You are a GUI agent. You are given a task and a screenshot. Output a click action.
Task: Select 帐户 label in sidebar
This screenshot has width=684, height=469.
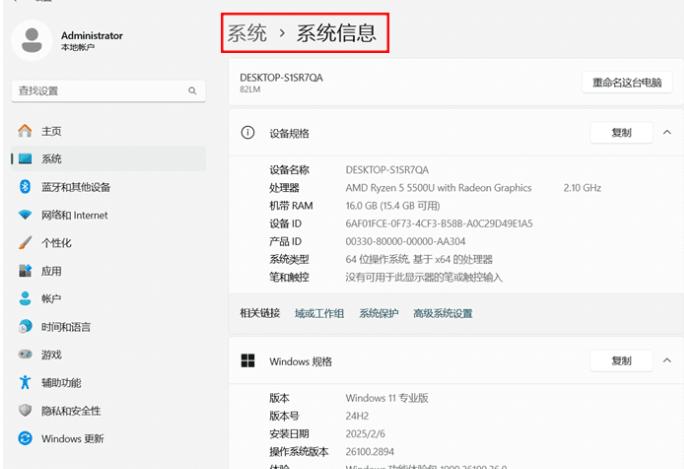tap(51, 299)
